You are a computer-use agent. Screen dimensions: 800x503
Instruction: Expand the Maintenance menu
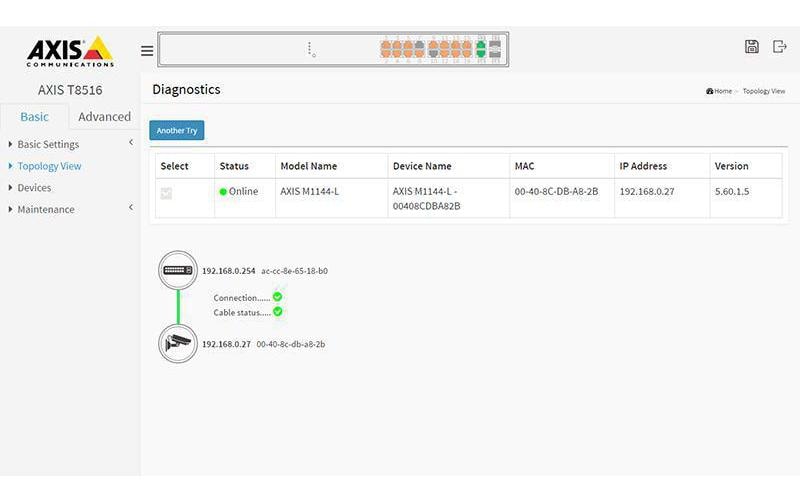tap(46, 209)
